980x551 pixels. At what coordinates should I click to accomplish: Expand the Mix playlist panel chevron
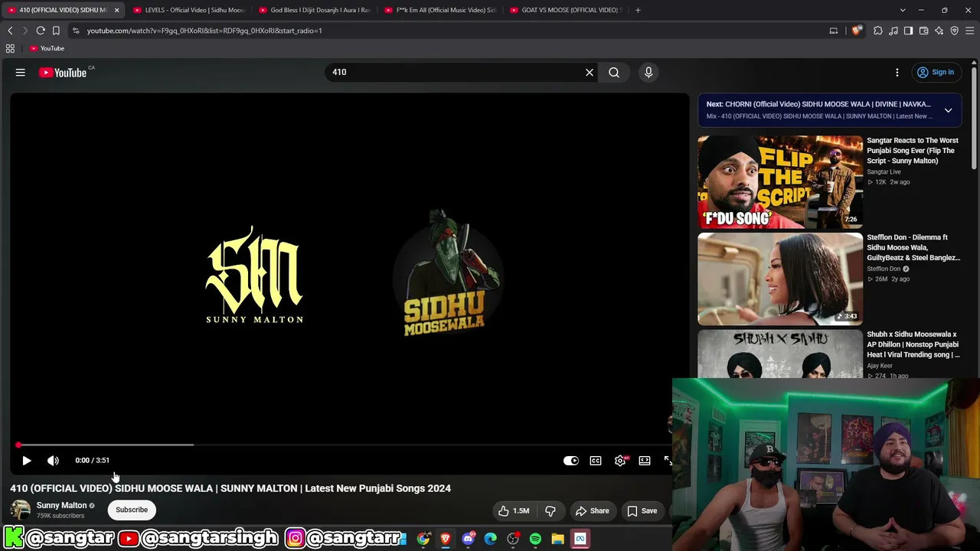pos(948,110)
